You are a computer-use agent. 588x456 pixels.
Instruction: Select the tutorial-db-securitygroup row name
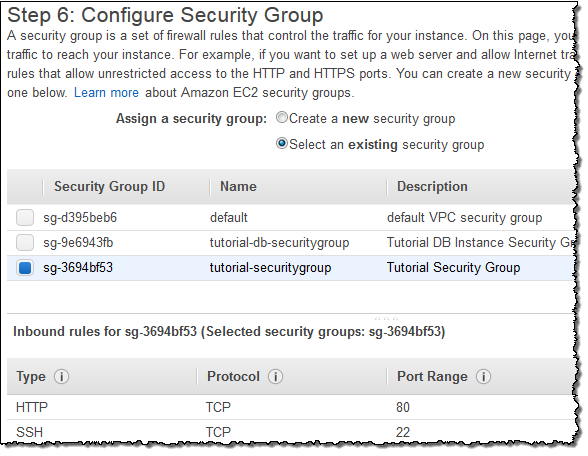click(x=279, y=243)
